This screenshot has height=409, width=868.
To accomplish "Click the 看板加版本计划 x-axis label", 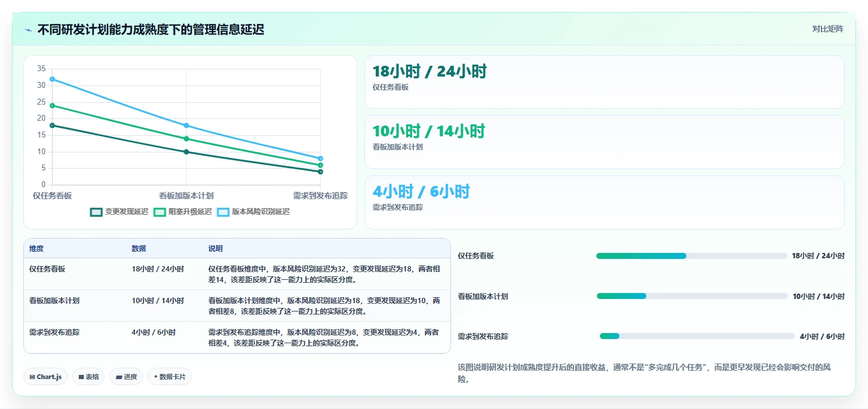I will click(186, 196).
